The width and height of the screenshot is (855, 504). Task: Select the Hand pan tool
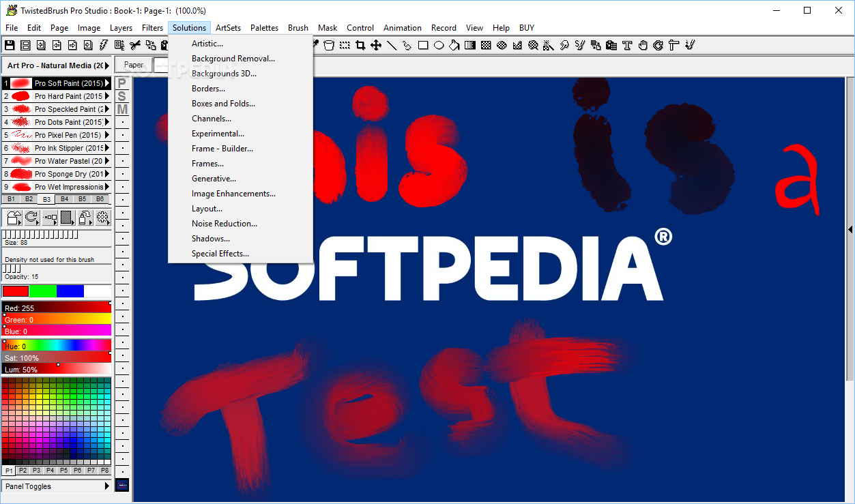click(x=643, y=45)
